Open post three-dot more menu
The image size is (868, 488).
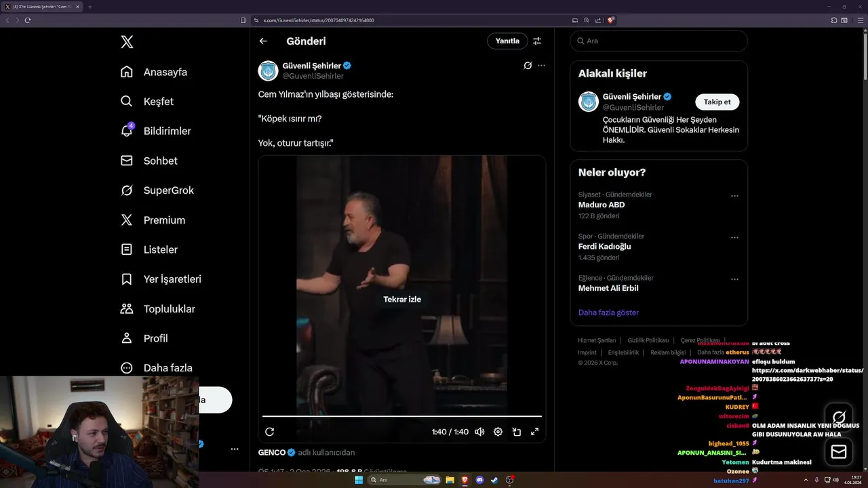point(541,66)
